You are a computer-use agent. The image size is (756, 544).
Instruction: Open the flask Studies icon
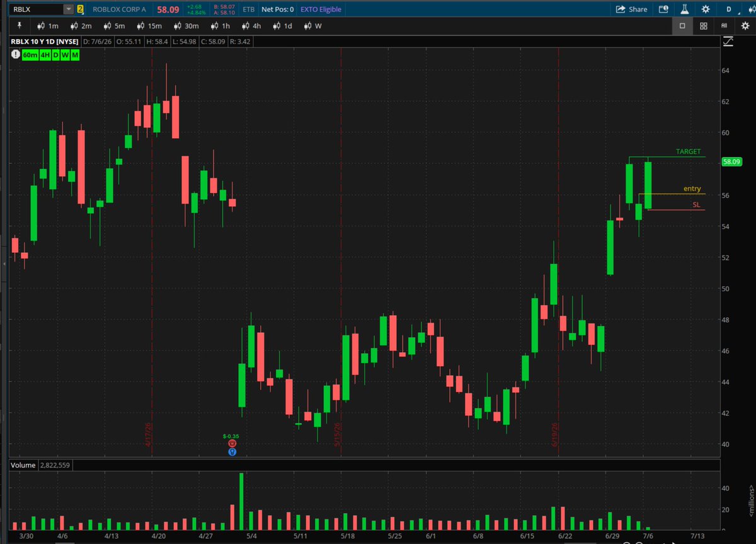[x=684, y=9]
